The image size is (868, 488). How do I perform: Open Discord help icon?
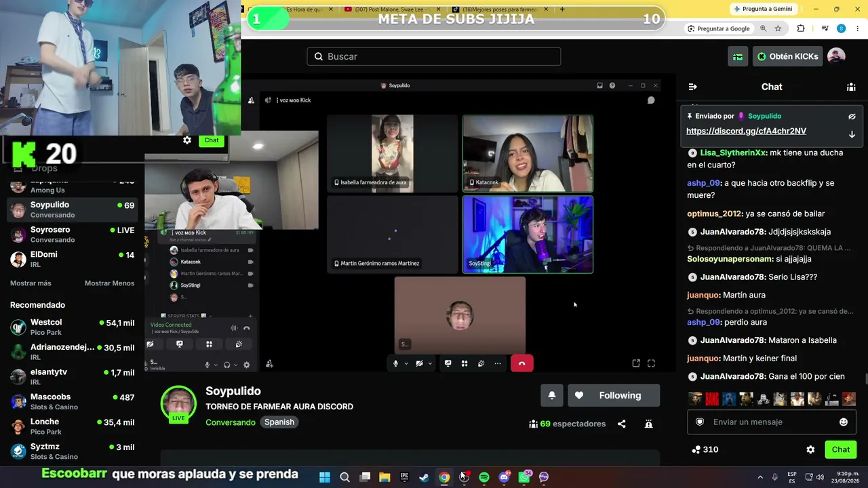tap(612, 85)
